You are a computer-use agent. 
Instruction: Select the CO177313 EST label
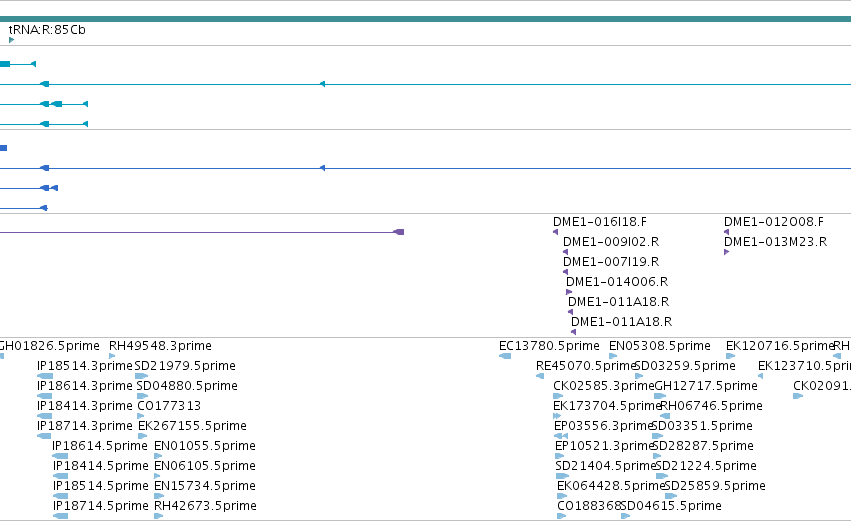click(x=169, y=406)
